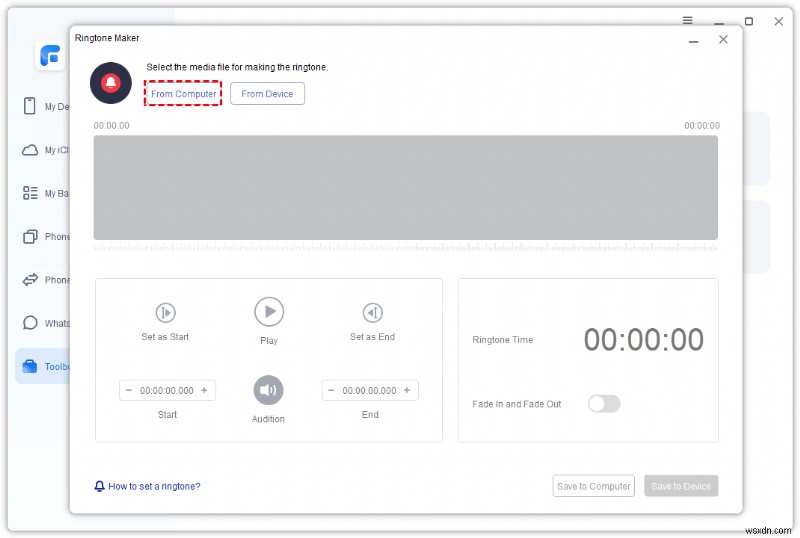This screenshot has width=800, height=538.
Task: Open the My iCloud sidebar icon
Action: pyautogui.click(x=30, y=150)
